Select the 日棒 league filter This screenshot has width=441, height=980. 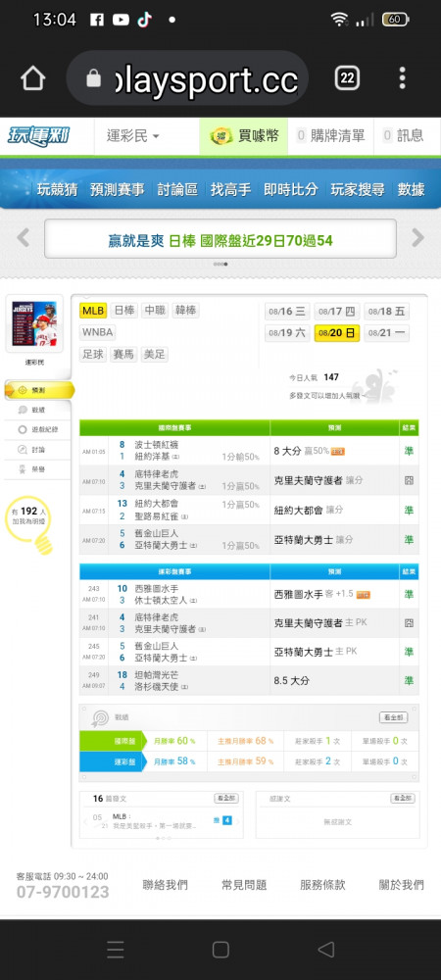tap(123, 311)
